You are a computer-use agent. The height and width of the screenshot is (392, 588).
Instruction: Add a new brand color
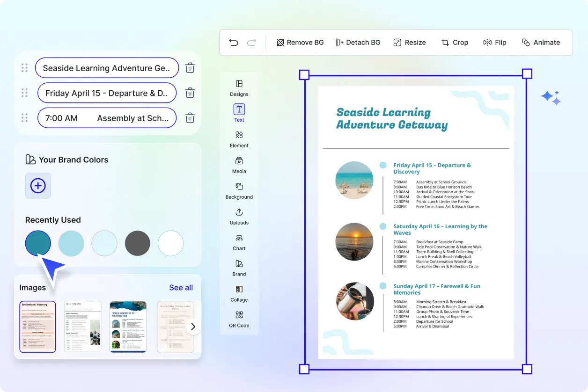tap(37, 186)
